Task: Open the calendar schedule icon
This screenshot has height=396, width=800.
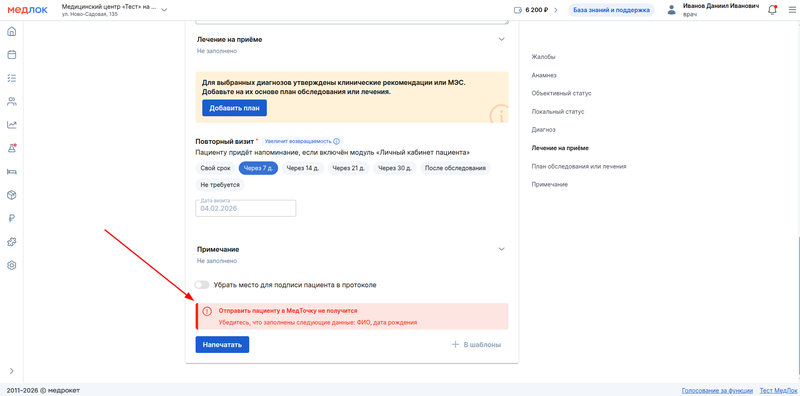Action: (x=12, y=55)
